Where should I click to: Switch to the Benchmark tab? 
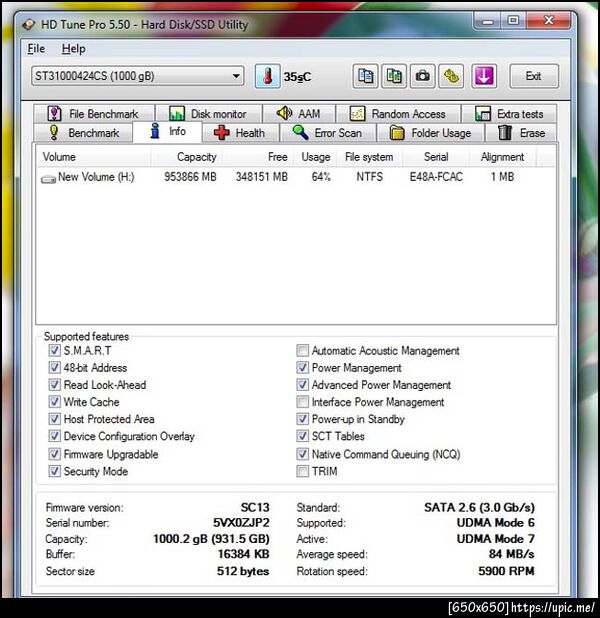click(84, 133)
